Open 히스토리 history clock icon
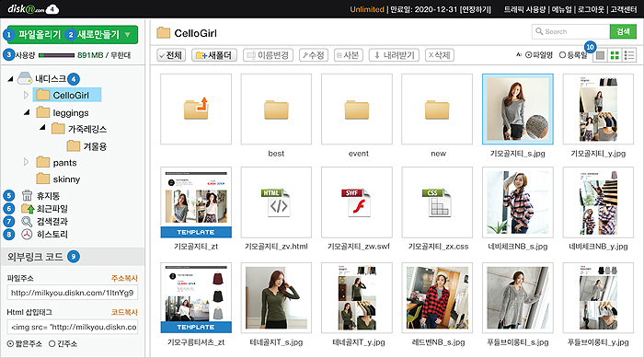Screen dimensions: 644x358 point(27,235)
